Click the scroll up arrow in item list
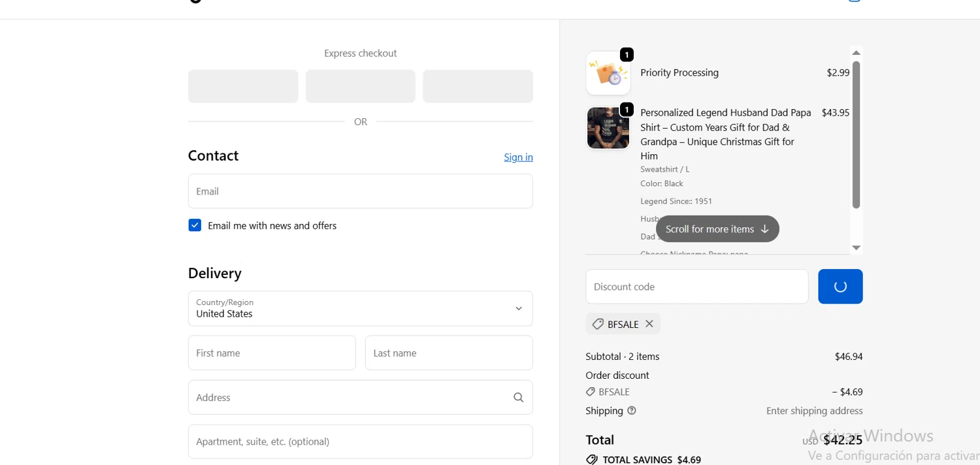This screenshot has height=465, width=980. (x=856, y=53)
